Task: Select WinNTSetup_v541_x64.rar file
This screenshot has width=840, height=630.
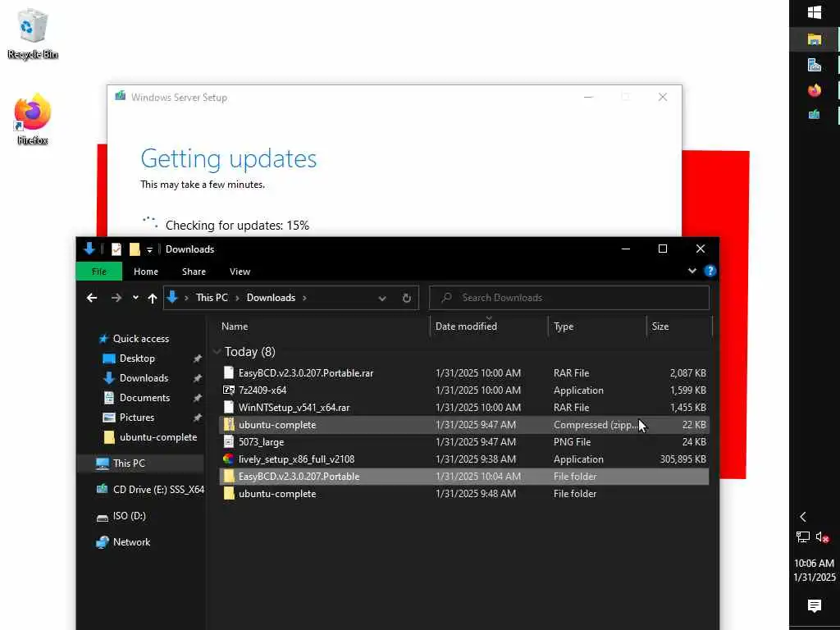Action: click(x=464, y=407)
